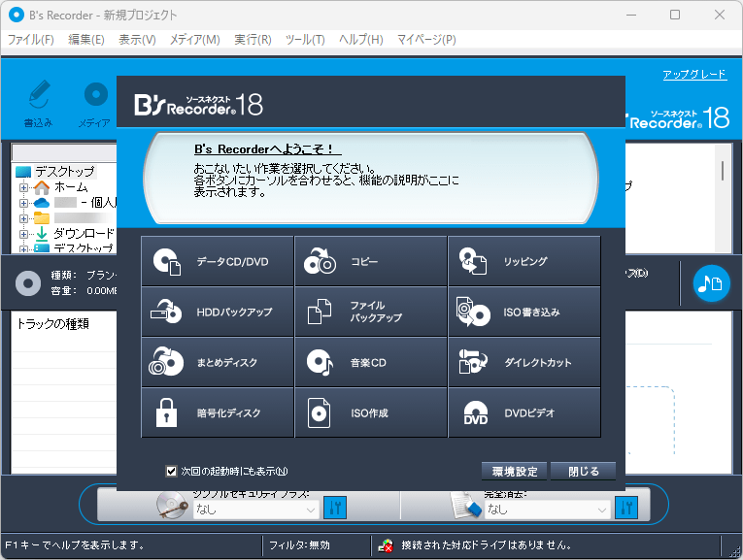Choose the まとめディスク icon
Image resolution: width=743 pixels, height=560 pixels.
(x=166, y=362)
